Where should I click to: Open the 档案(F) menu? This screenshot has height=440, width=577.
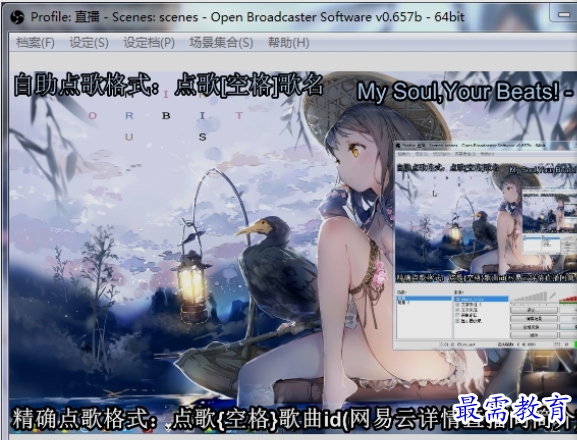tap(35, 43)
